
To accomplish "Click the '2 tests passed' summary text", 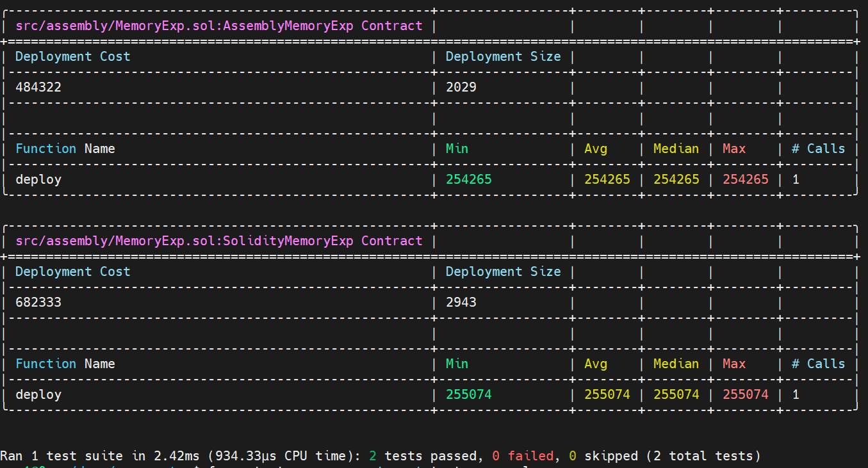I will click(423, 456).
